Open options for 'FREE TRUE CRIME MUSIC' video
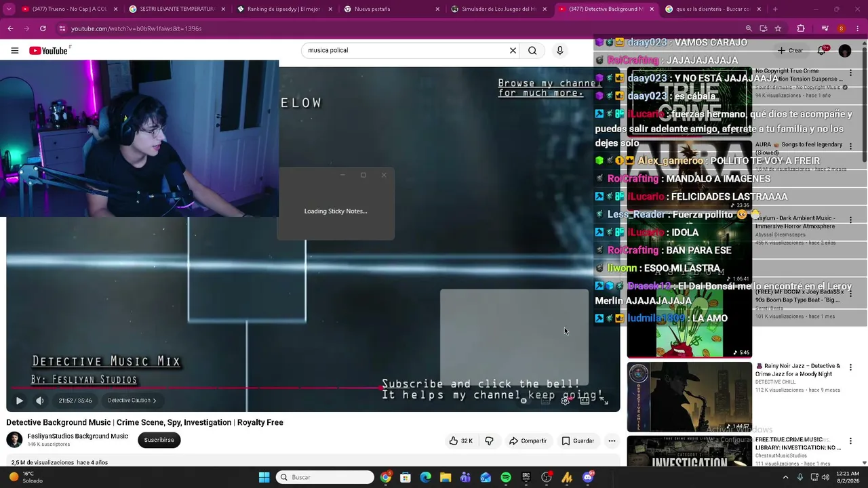The image size is (868, 488). (850, 441)
